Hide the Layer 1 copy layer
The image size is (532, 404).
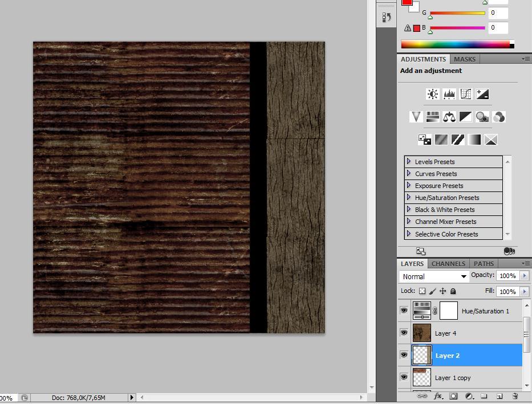click(x=404, y=377)
